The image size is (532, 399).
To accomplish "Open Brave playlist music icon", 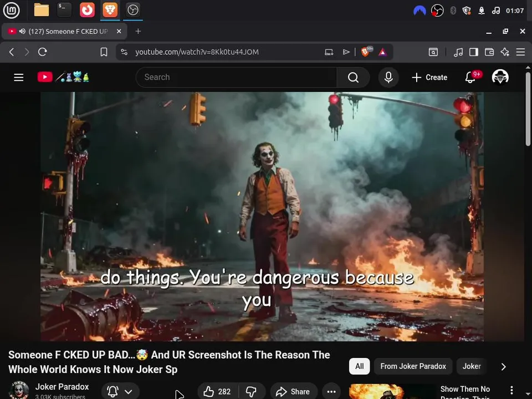I will pos(458,52).
